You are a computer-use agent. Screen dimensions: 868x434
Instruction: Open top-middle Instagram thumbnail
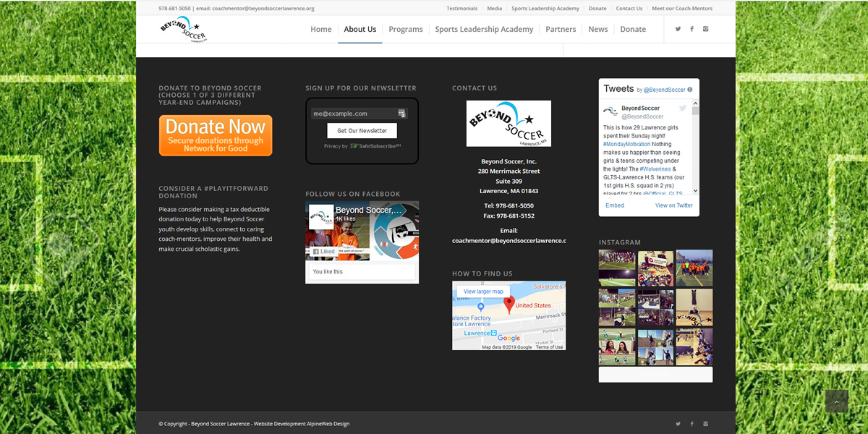click(x=656, y=268)
